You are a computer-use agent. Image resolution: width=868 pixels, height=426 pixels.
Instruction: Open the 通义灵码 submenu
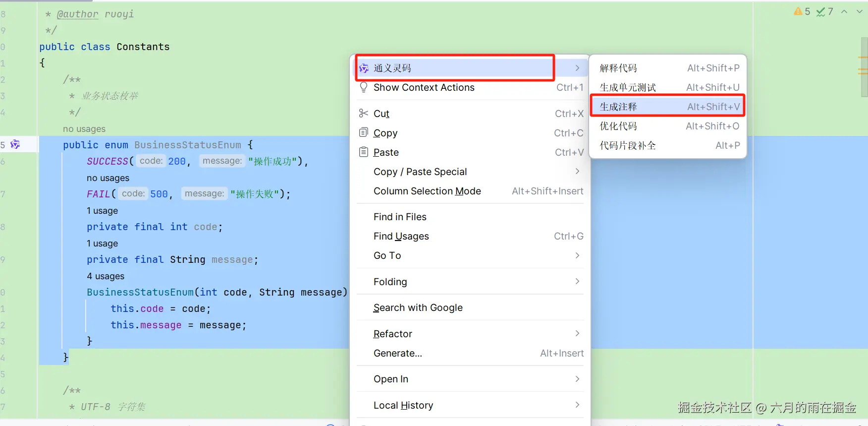pos(470,68)
